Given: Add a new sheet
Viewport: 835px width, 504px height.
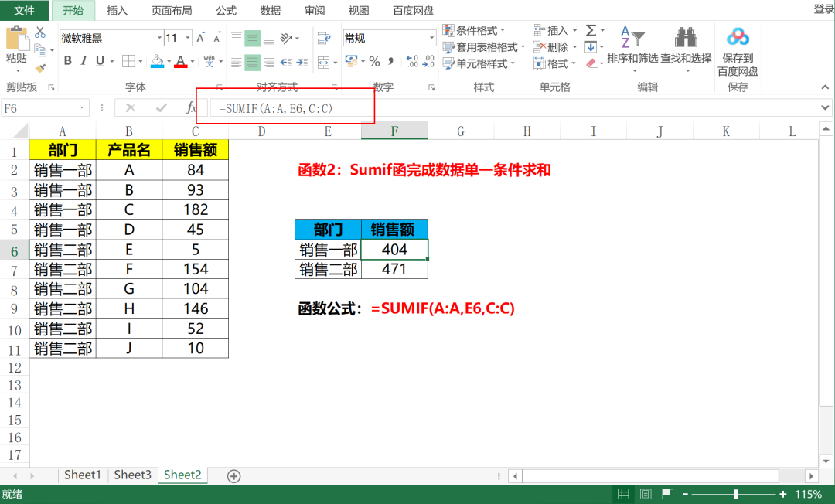Looking at the screenshot, I should pos(233,476).
